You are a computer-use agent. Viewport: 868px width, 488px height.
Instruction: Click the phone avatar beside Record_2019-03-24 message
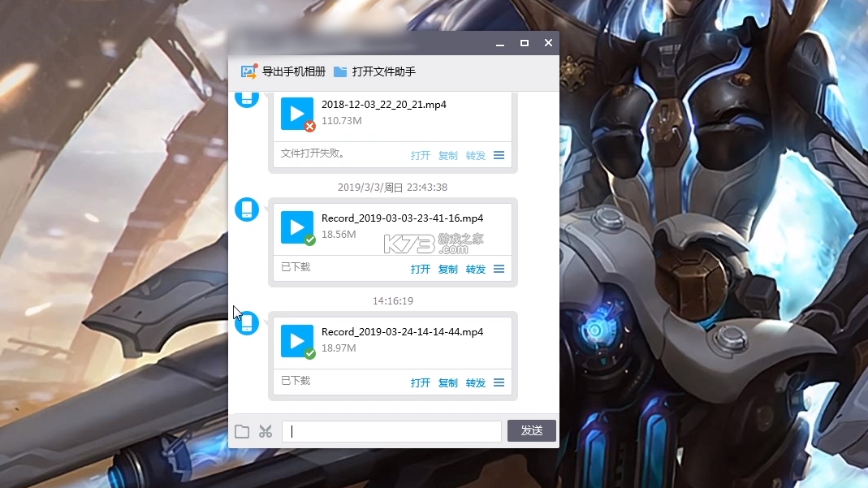[x=247, y=323]
